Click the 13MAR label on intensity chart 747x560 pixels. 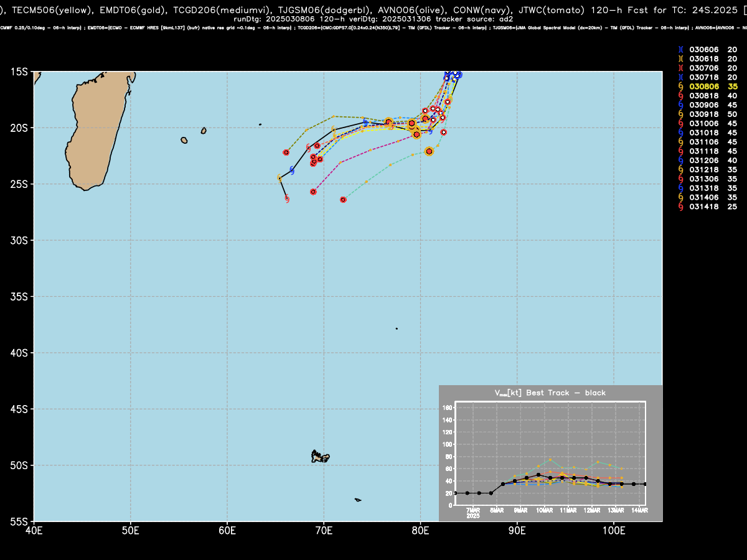click(616, 510)
